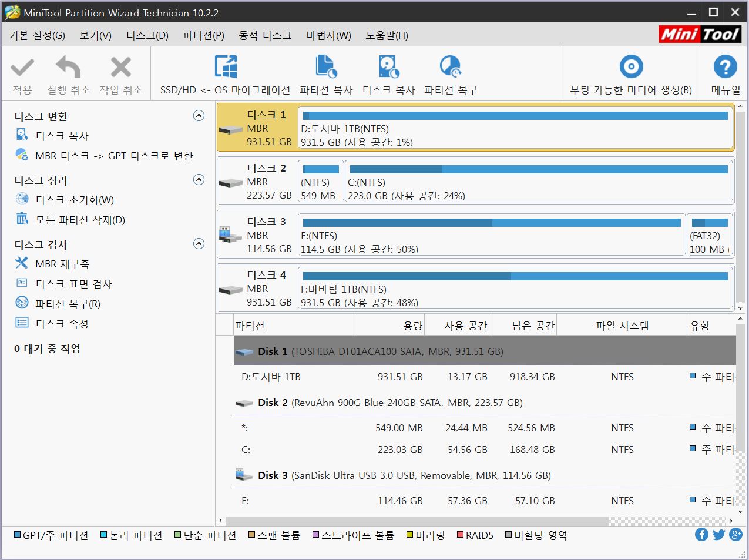Sort by 파일 시스템 column header

coord(622,325)
